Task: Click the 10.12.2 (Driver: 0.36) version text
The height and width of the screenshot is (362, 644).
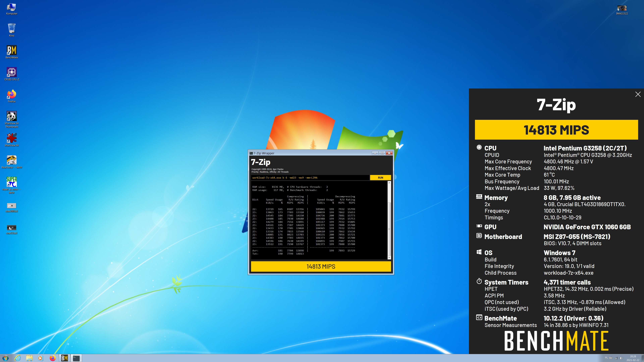Action: pos(574,318)
